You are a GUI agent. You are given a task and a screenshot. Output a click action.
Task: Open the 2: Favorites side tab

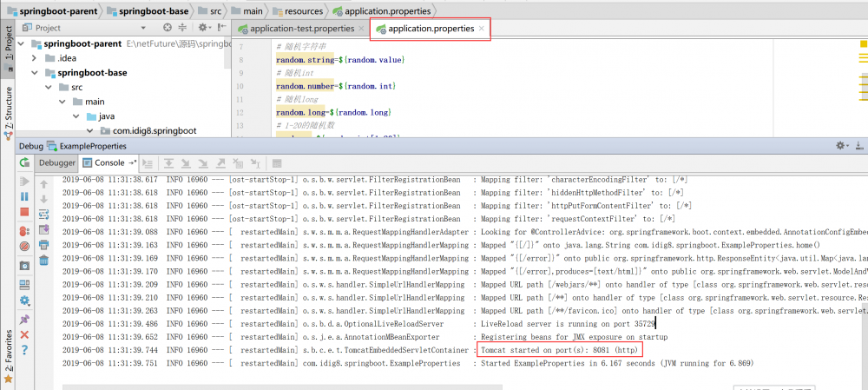pos(9,357)
